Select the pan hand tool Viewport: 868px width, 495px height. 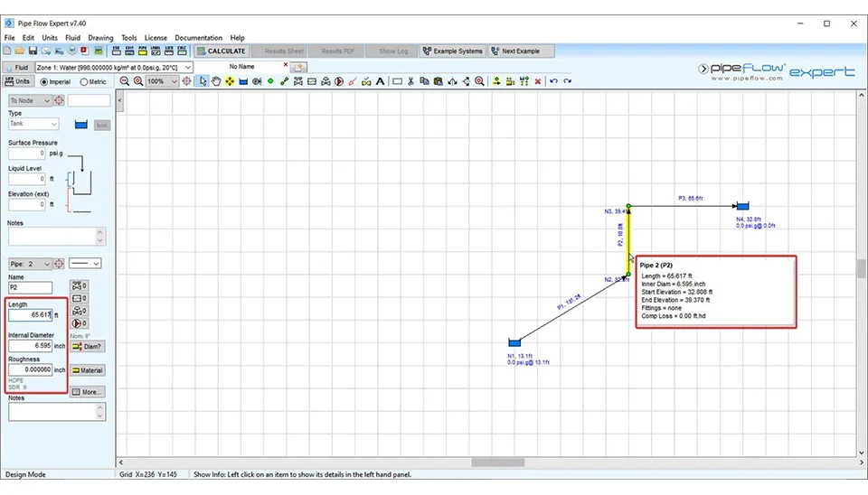[216, 81]
